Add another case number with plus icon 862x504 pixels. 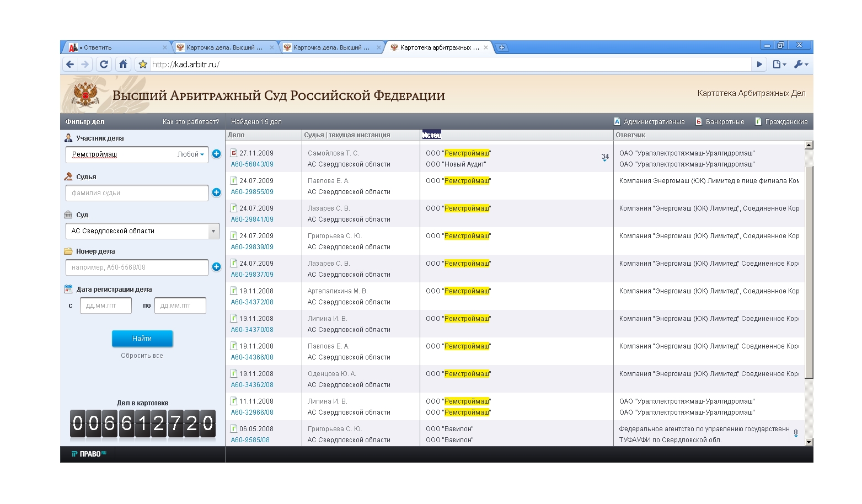point(216,267)
